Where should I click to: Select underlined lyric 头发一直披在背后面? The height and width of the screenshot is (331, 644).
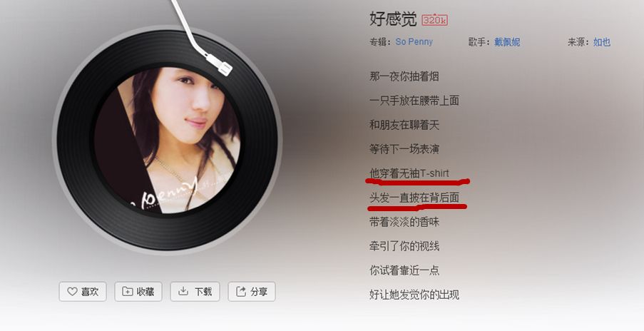tap(414, 198)
